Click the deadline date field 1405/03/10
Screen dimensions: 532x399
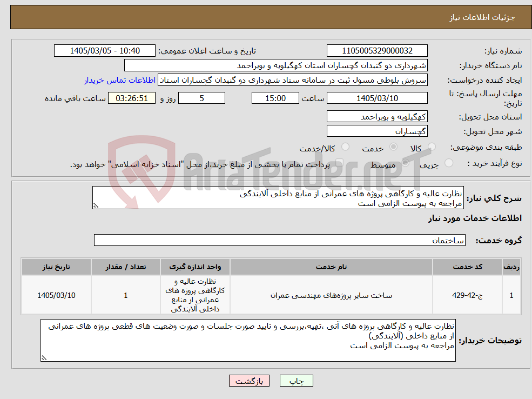coord(377,98)
